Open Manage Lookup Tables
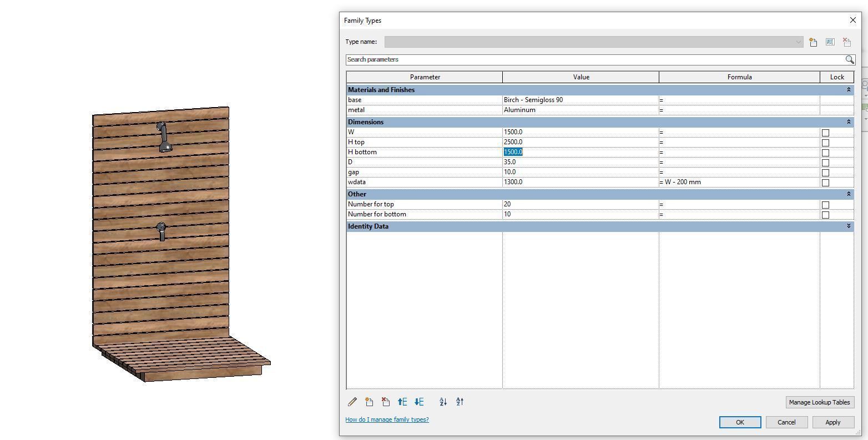The width and height of the screenshot is (868, 440). click(x=819, y=402)
